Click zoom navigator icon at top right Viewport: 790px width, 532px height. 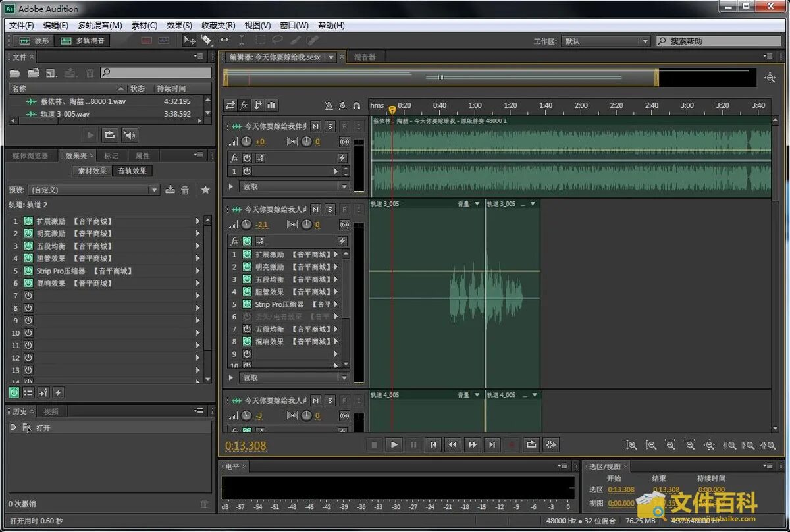770,78
